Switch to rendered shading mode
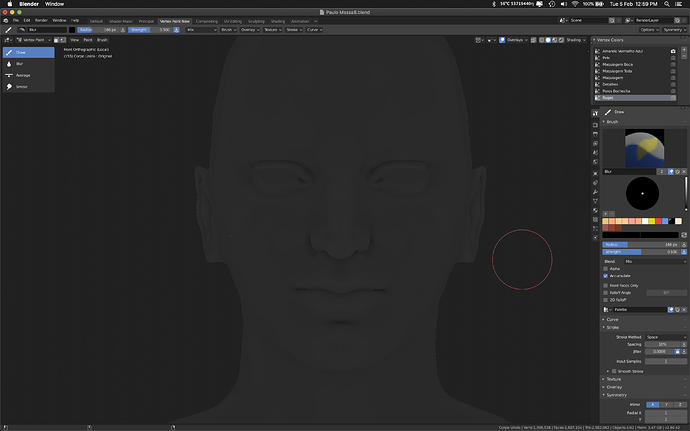Image resolution: width=690 pixels, height=431 pixels. tap(561, 40)
